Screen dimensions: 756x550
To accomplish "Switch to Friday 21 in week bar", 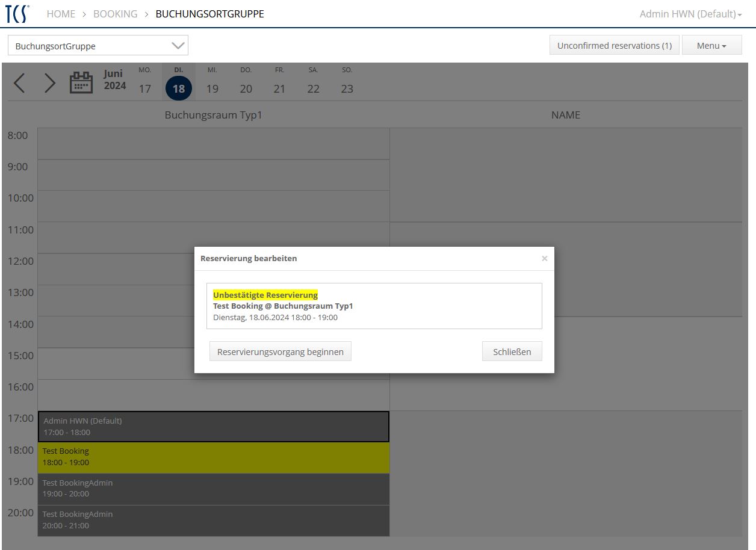I will pyautogui.click(x=279, y=83).
